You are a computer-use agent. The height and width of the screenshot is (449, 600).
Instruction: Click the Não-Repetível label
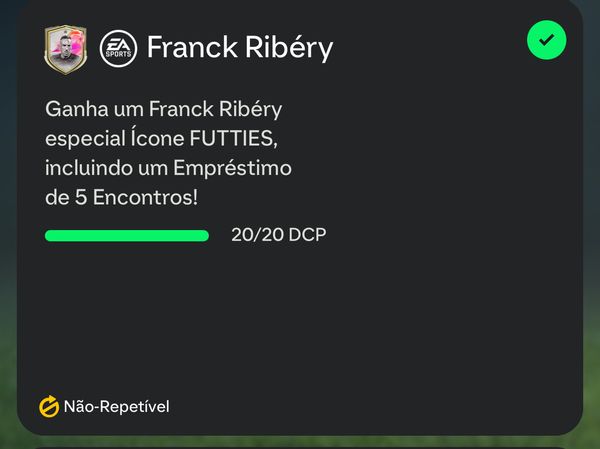(x=116, y=407)
